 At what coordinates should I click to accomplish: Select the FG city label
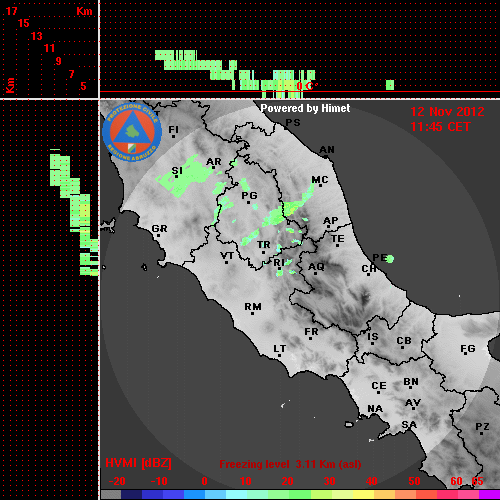point(468,349)
